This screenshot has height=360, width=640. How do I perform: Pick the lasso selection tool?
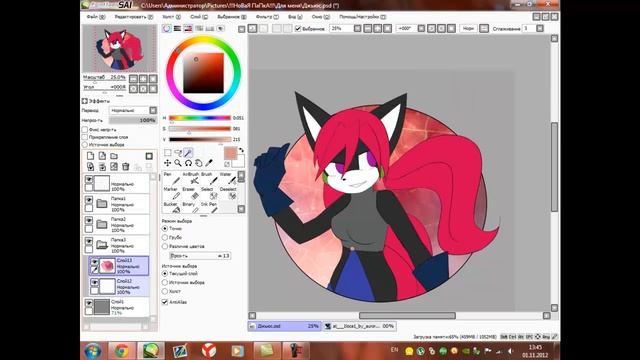(178, 153)
